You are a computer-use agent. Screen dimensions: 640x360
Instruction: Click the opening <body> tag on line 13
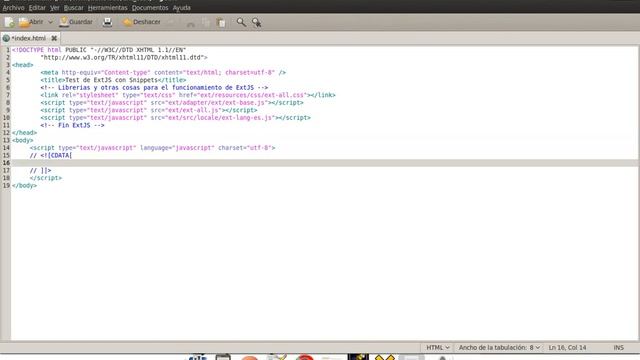23,140
